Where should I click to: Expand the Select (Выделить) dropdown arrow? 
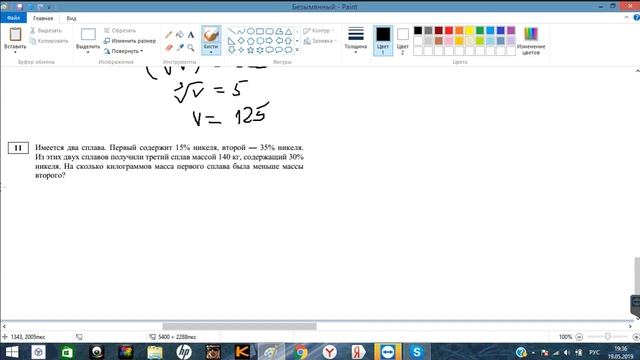tap(88, 52)
